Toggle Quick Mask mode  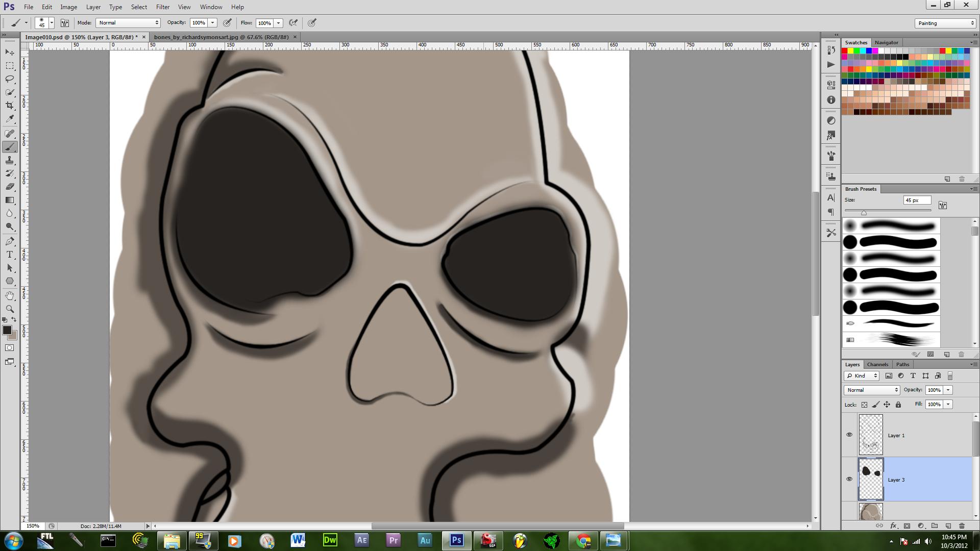coord(10,348)
